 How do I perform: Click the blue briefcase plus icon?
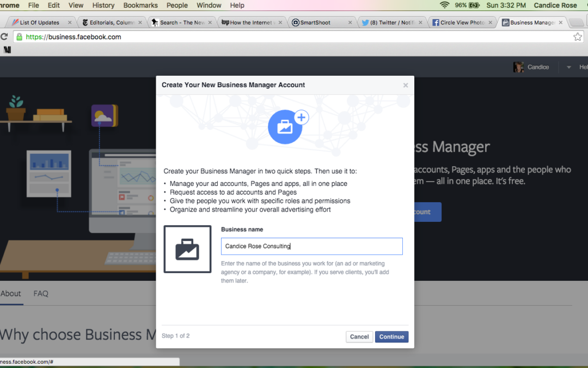pyautogui.click(x=287, y=126)
